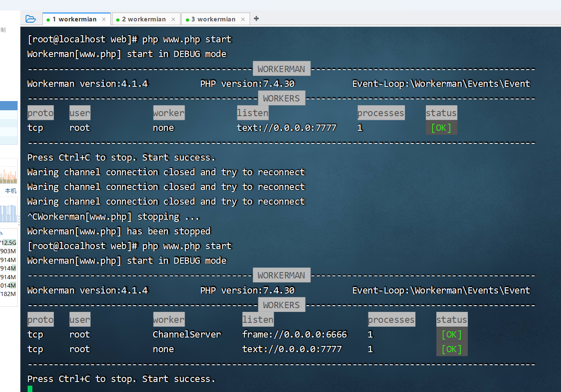Click the green [OK] status for text://0.0.0.0:7777 in first table

[441, 128]
